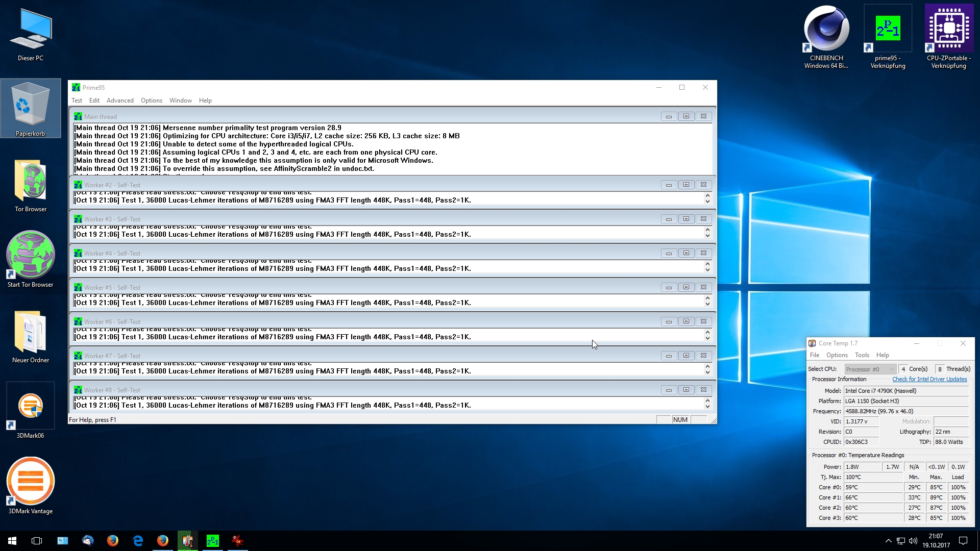Screen dimensions: 980x551
Task: Click Check for Intel Driver Updates link
Action: (x=929, y=379)
